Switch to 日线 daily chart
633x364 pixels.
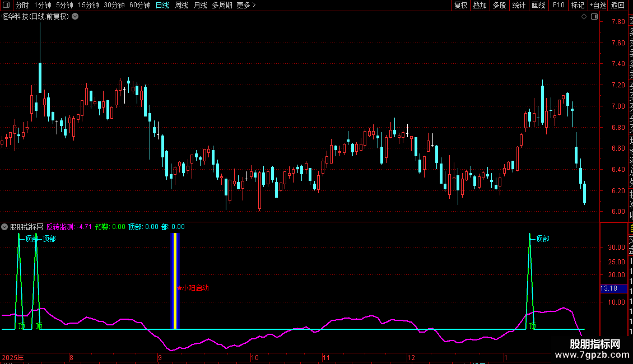(x=162, y=5)
